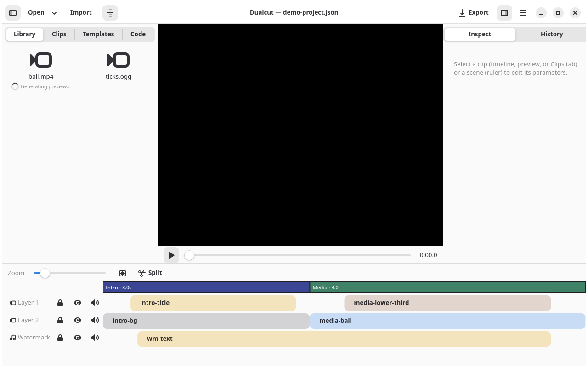Viewport: 588px width, 368px height.
Task: Split the clip at playhead
Action: click(x=150, y=273)
